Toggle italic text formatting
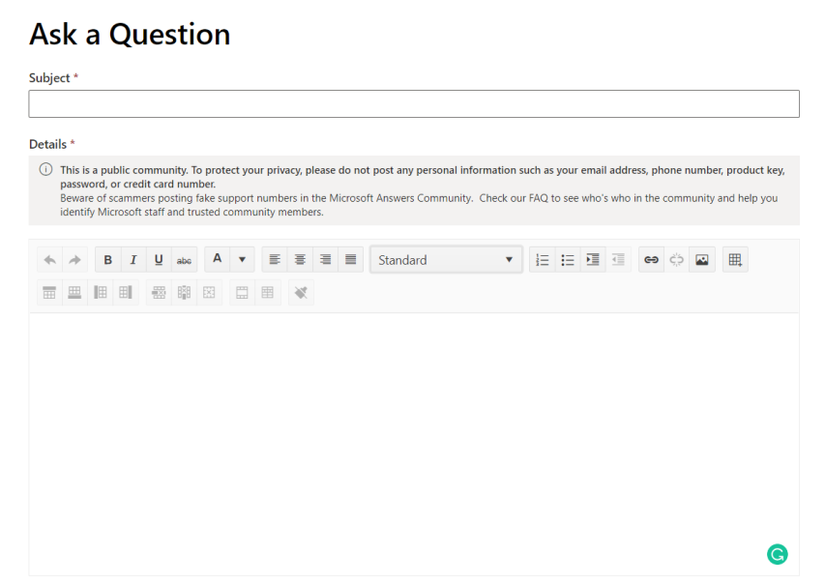 [133, 259]
